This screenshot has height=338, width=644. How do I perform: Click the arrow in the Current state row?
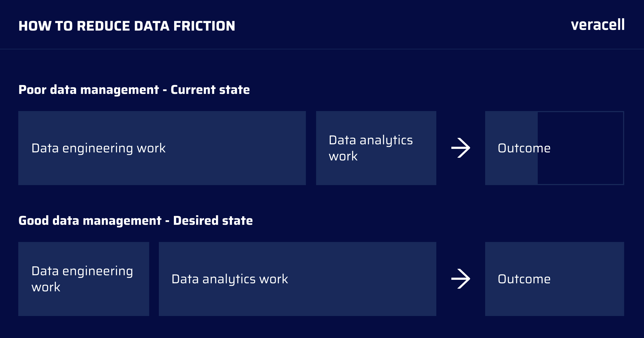[461, 148]
